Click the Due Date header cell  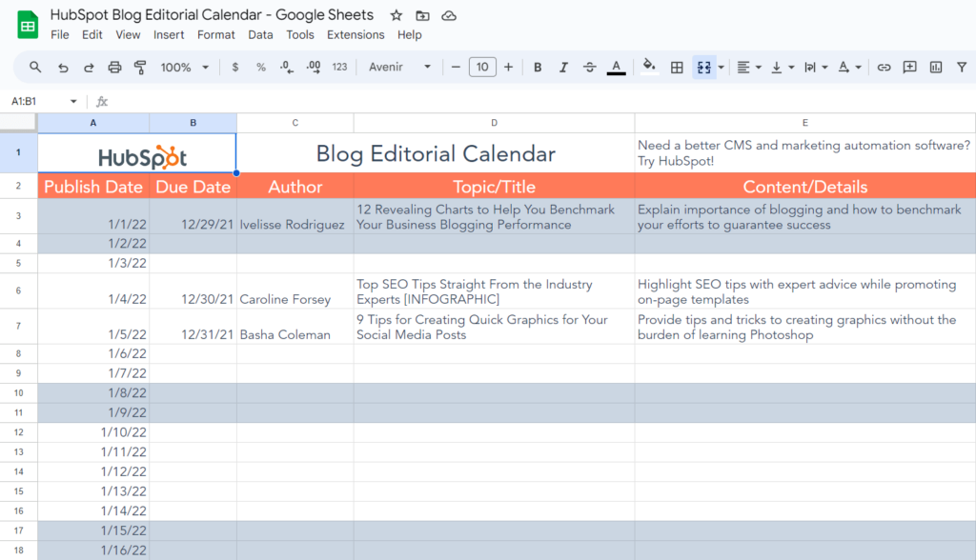[x=193, y=186]
